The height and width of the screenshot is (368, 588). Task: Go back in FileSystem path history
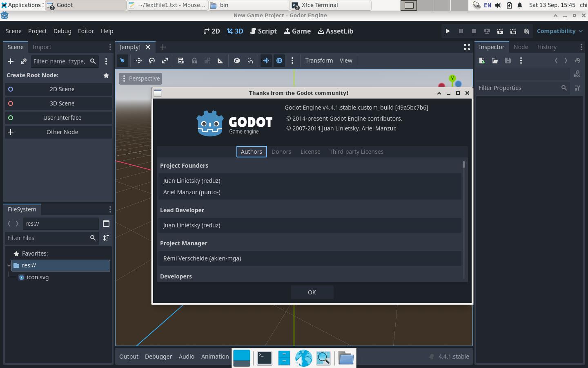(9, 224)
